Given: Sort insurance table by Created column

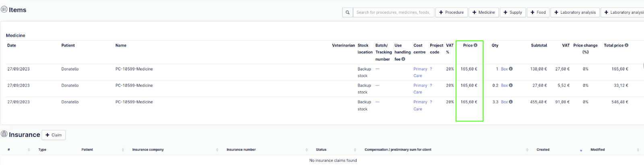Looking at the screenshot, I should [580, 150].
